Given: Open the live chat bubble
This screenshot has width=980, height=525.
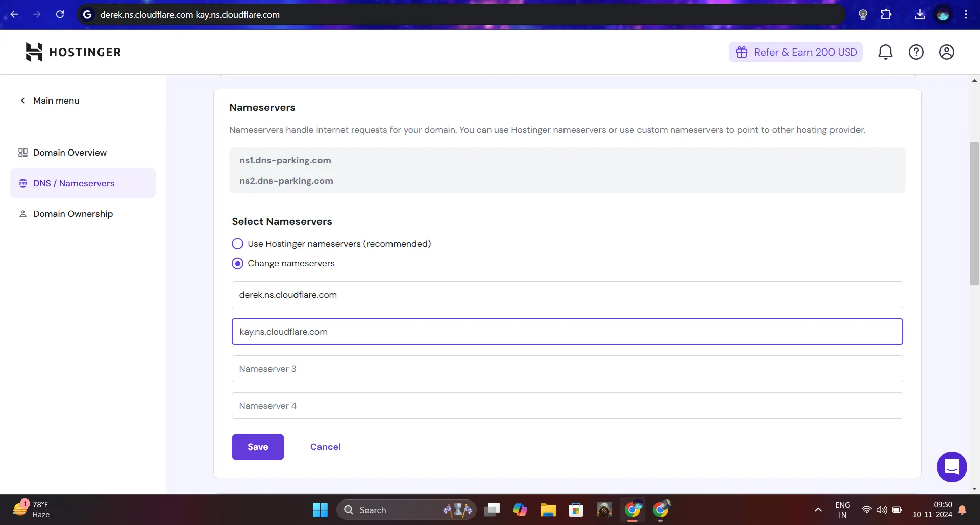Looking at the screenshot, I should (x=952, y=467).
